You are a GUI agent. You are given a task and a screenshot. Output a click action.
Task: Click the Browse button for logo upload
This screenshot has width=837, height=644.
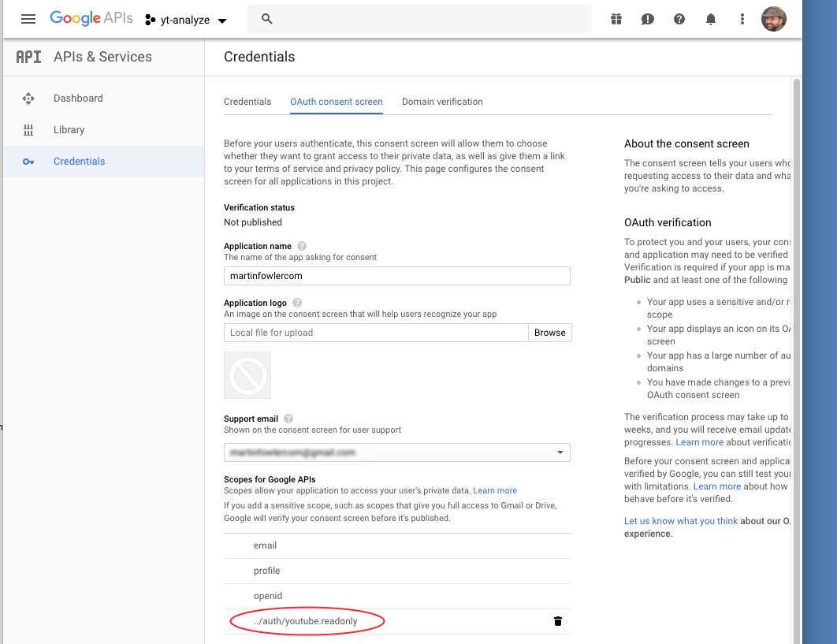click(x=549, y=333)
